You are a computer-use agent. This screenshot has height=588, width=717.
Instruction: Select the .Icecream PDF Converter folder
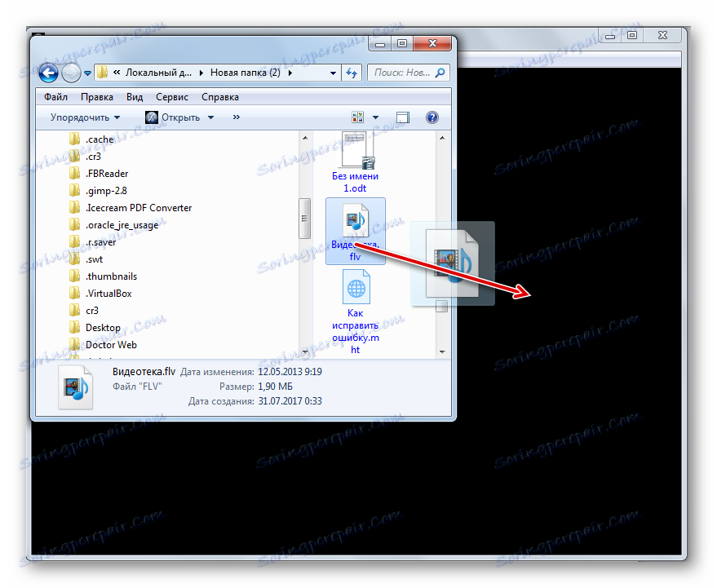click(x=139, y=208)
